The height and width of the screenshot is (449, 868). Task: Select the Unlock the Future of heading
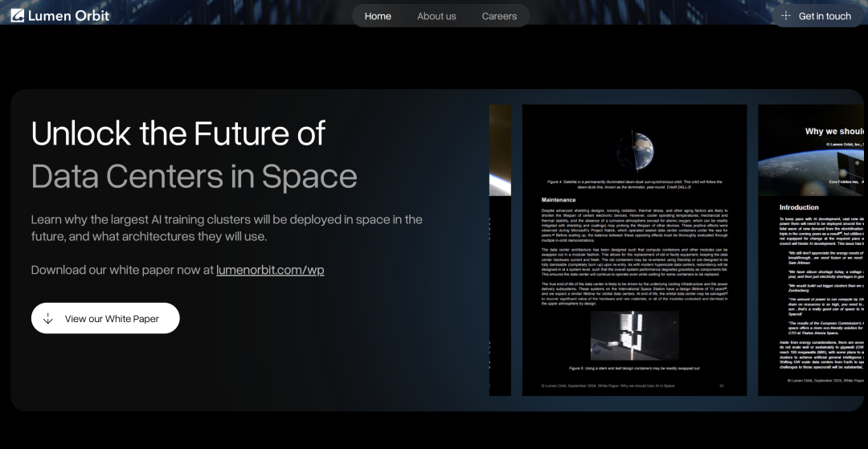pos(178,133)
